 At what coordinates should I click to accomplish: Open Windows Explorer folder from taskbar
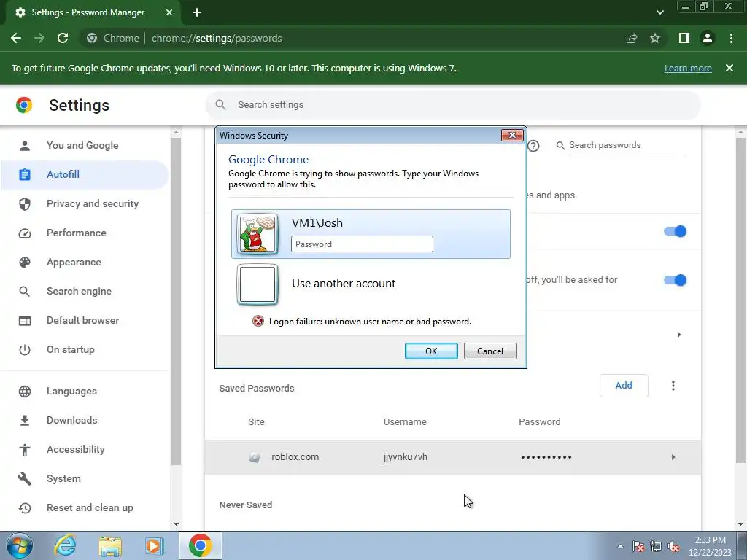point(110,545)
